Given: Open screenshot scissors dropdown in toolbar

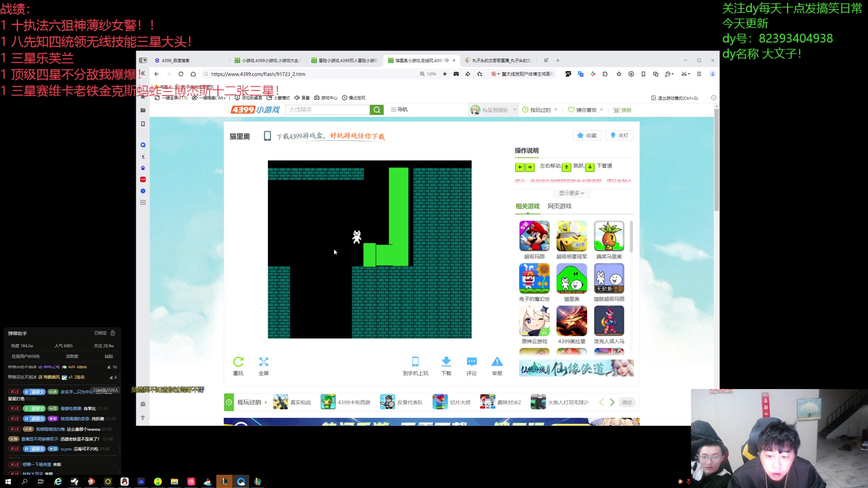Looking at the screenshot, I should [686, 74].
